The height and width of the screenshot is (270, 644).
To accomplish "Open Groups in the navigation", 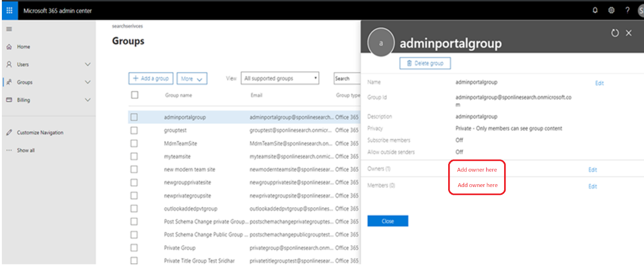I will 25,82.
